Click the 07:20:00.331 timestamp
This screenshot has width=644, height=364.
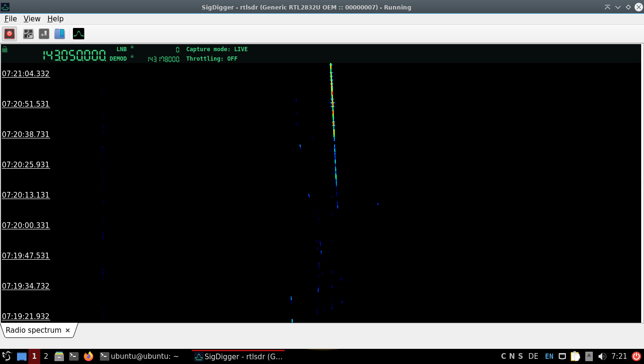click(26, 226)
